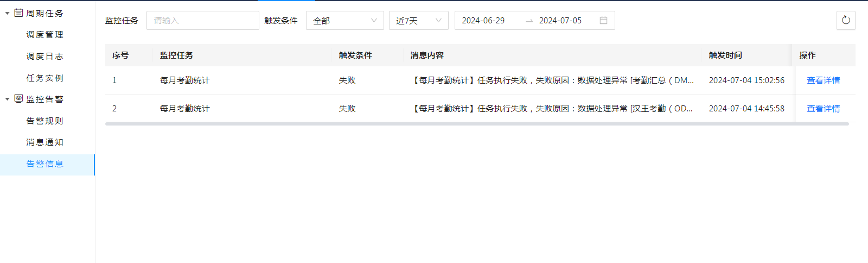Click the table's horizontal scrollbar
The height and width of the screenshot is (263, 868).
pos(476,124)
